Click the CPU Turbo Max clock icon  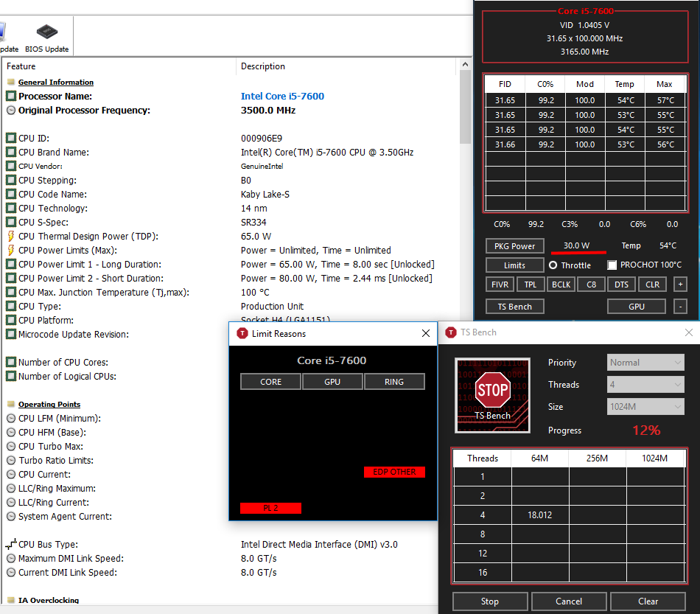tap(11, 447)
